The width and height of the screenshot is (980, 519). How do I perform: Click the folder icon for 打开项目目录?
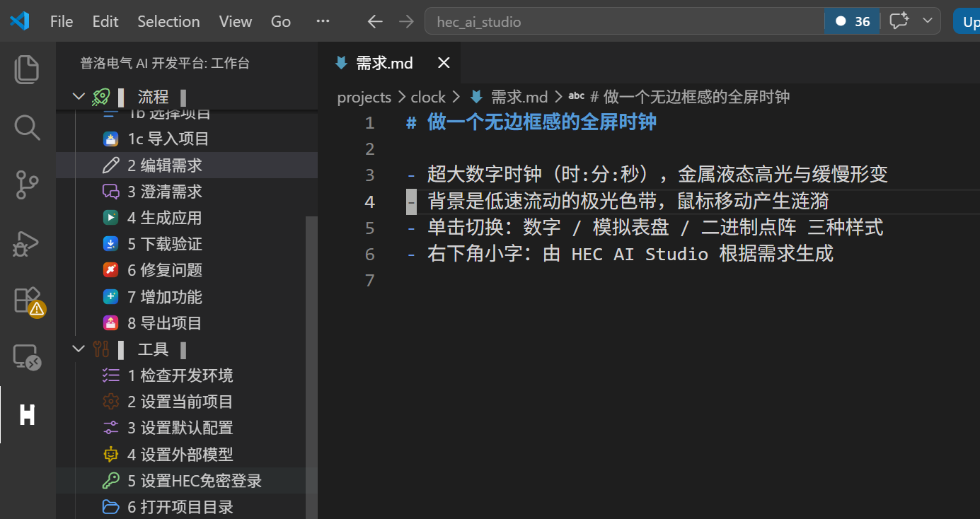pos(110,507)
